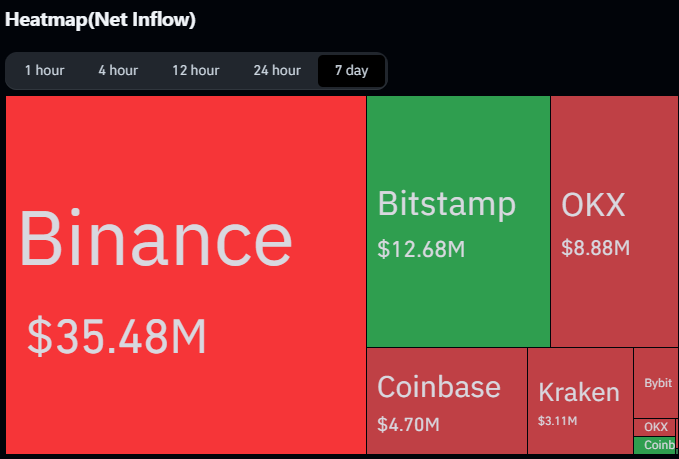Click the Heatmap(Net Inflow) heading
The image size is (679, 459).
[x=100, y=19]
